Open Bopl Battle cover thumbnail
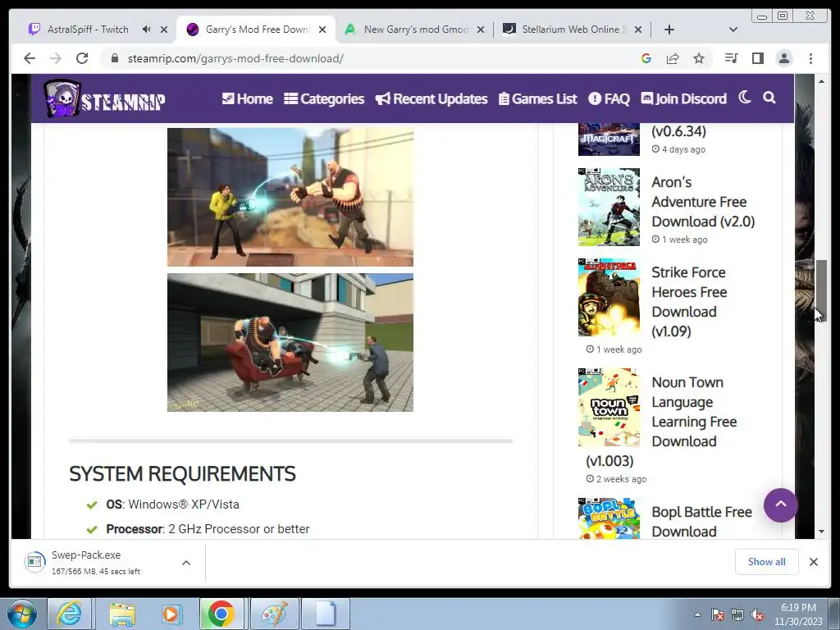840x630 pixels. tap(609, 518)
